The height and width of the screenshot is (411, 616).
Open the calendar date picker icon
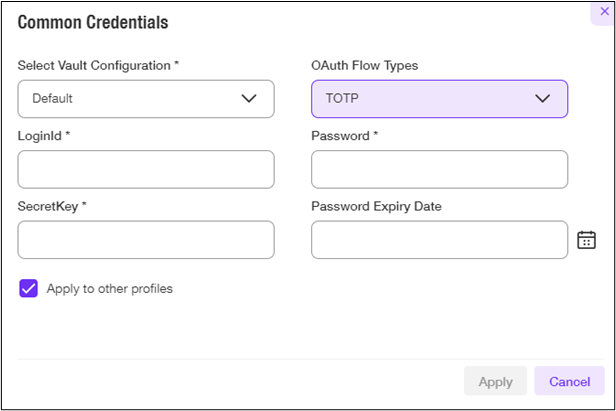click(586, 240)
